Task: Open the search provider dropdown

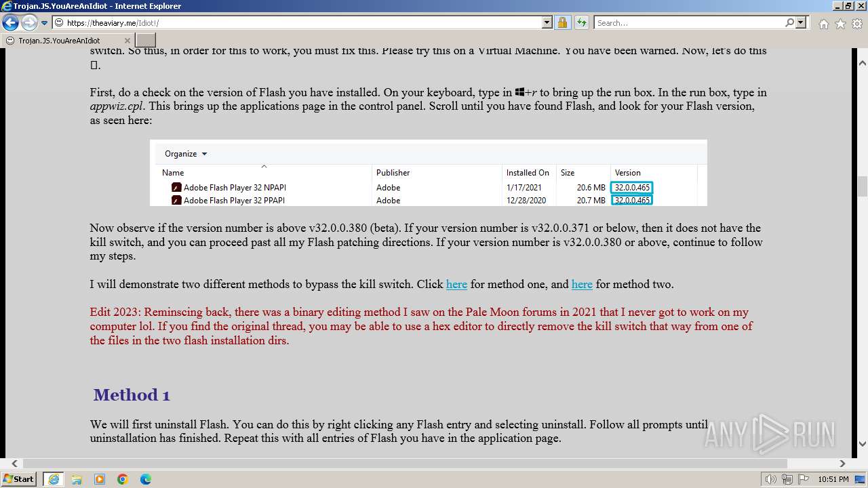Action: [x=802, y=23]
